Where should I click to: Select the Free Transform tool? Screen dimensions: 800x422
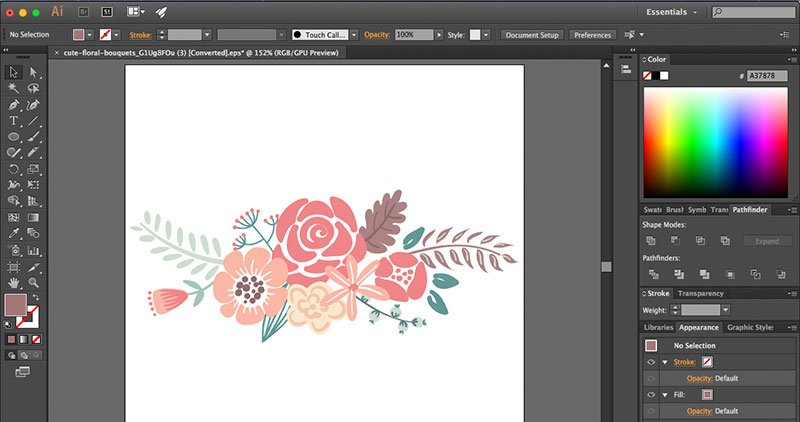point(34,185)
